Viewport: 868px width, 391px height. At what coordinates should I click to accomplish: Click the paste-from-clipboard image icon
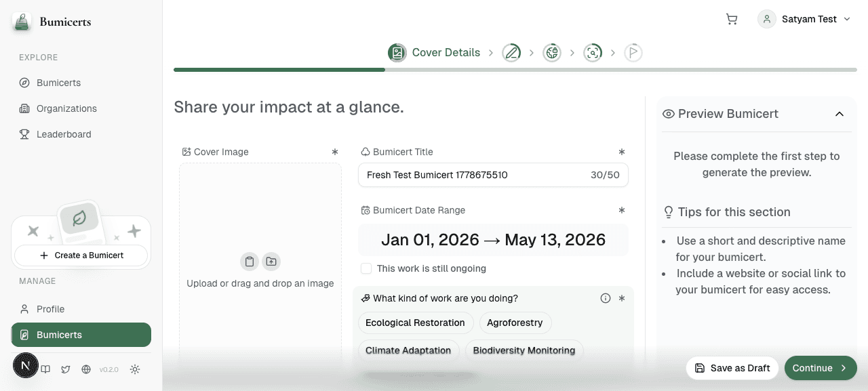250,262
